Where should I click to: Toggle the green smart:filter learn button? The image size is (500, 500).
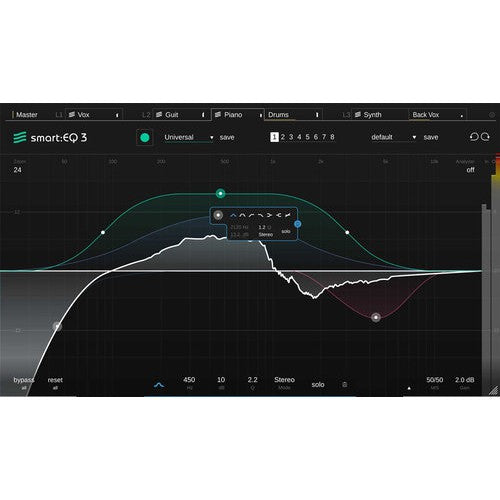coord(145,137)
